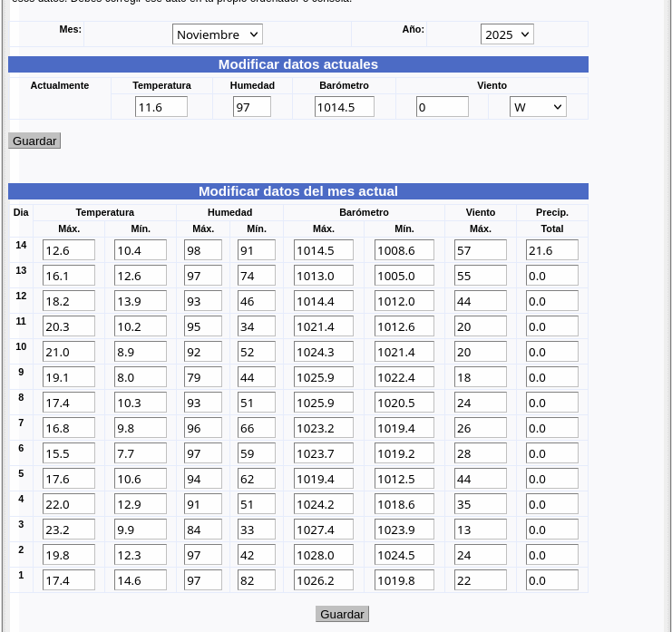This screenshot has height=632, width=672.
Task: Click the 'Modificar datos del mes actual' header
Action: [297, 191]
